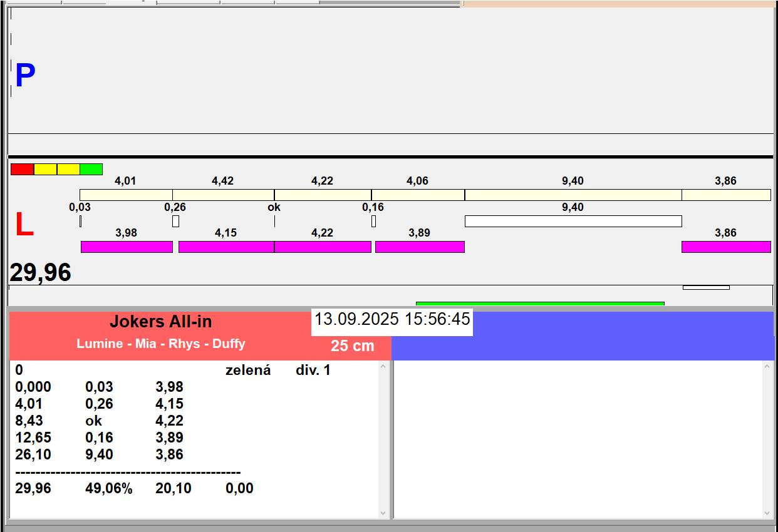Select the magenta run bar labeled 4,15
The height and width of the screenshot is (532, 778).
coord(226,247)
